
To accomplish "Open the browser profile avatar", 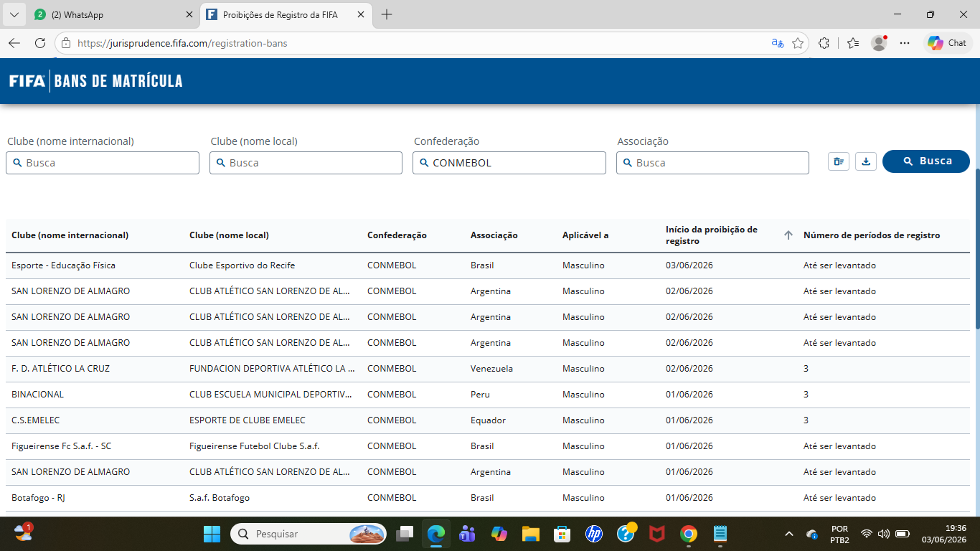I will [879, 43].
